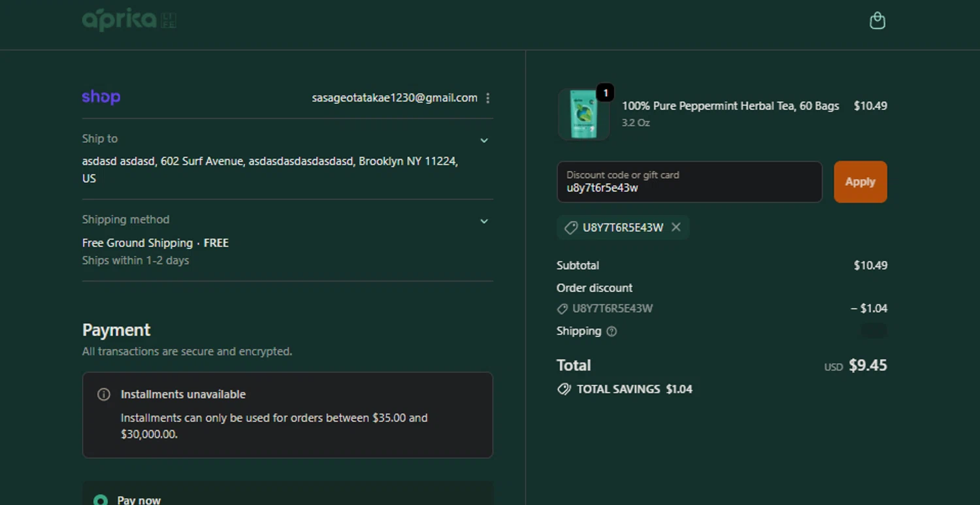Click the Total Savings tag icon
Image resolution: width=980 pixels, height=505 pixels.
tap(564, 389)
